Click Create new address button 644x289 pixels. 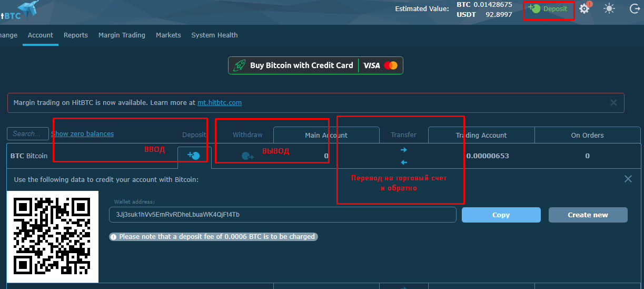(588, 215)
